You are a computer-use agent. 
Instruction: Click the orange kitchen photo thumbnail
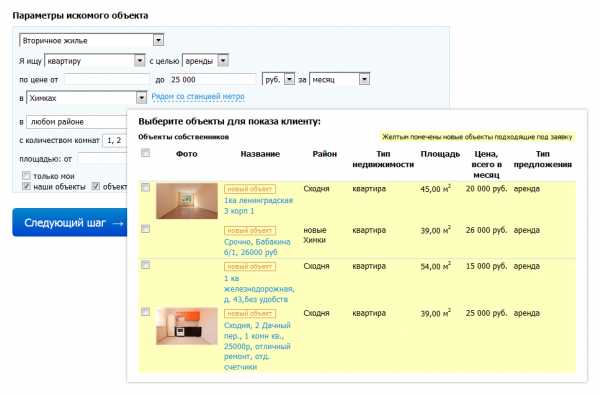(187, 326)
